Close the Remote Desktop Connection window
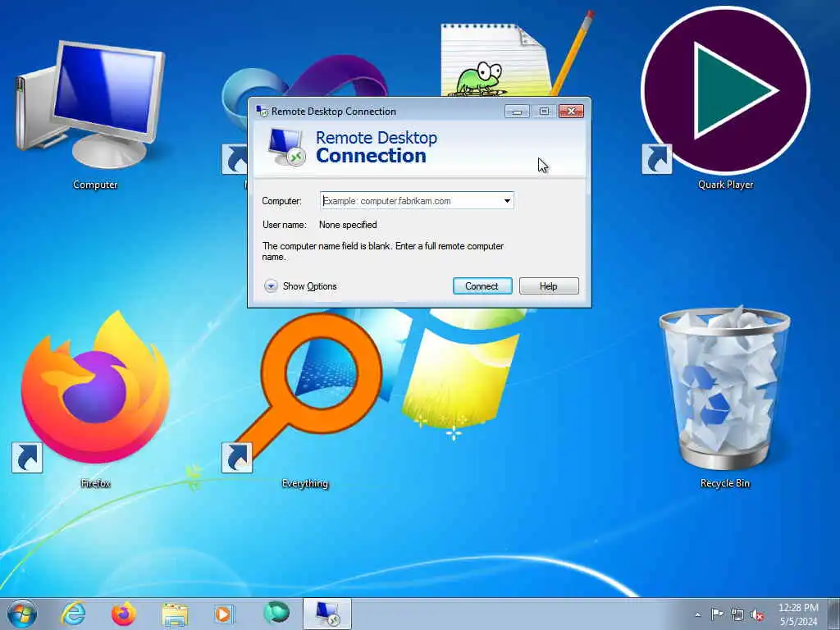The image size is (840, 630). click(x=571, y=112)
